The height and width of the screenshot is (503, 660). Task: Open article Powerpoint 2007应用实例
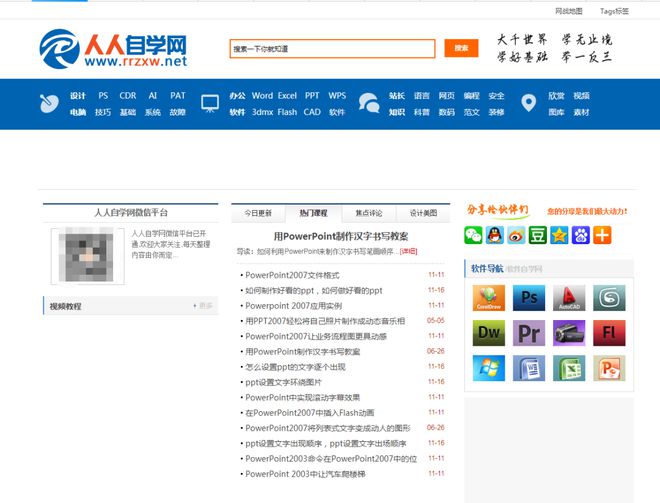click(293, 306)
